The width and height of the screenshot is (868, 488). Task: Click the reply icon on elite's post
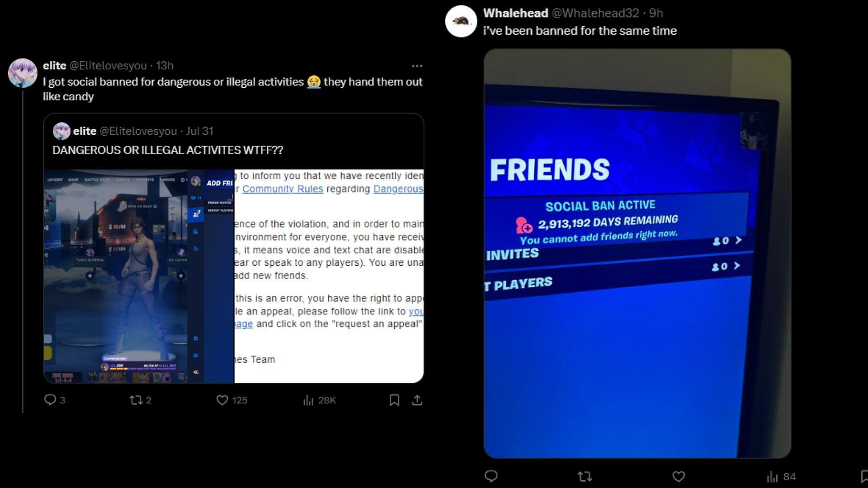[51, 399]
